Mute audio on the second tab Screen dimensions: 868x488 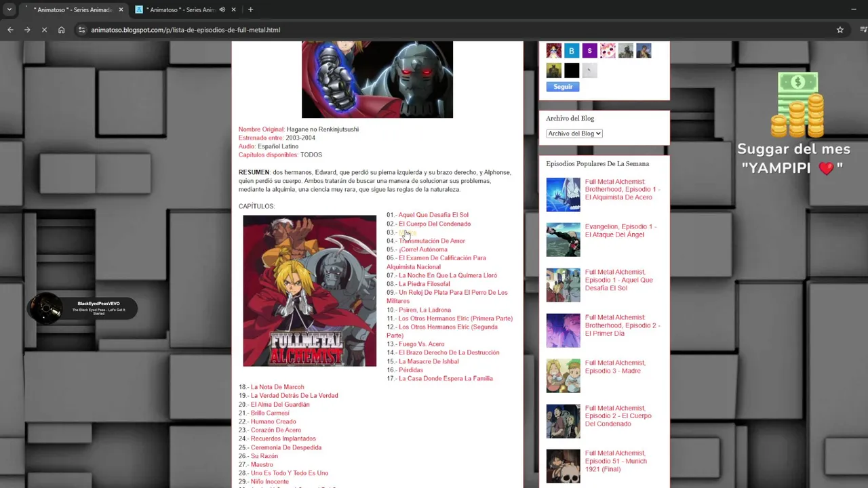(x=222, y=9)
